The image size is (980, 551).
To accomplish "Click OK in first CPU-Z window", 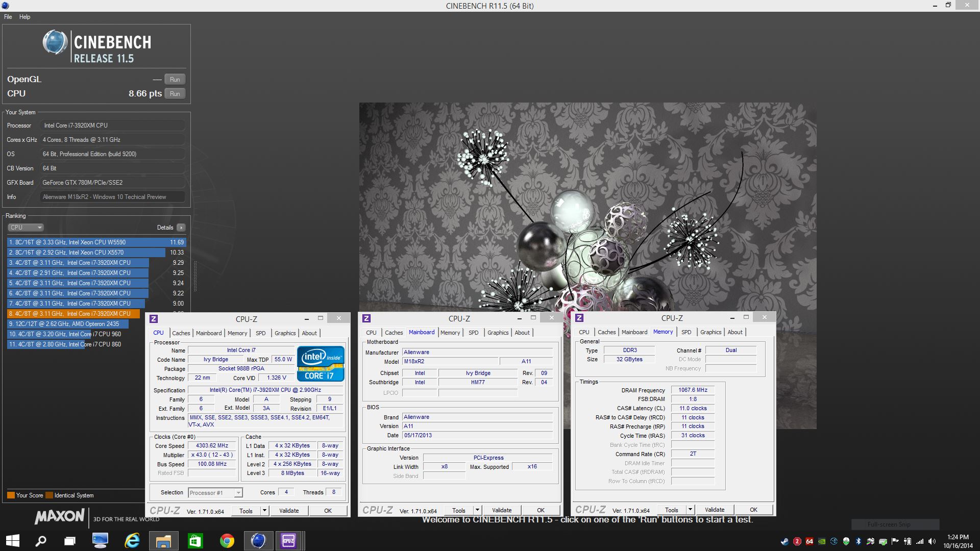I will pyautogui.click(x=328, y=511).
